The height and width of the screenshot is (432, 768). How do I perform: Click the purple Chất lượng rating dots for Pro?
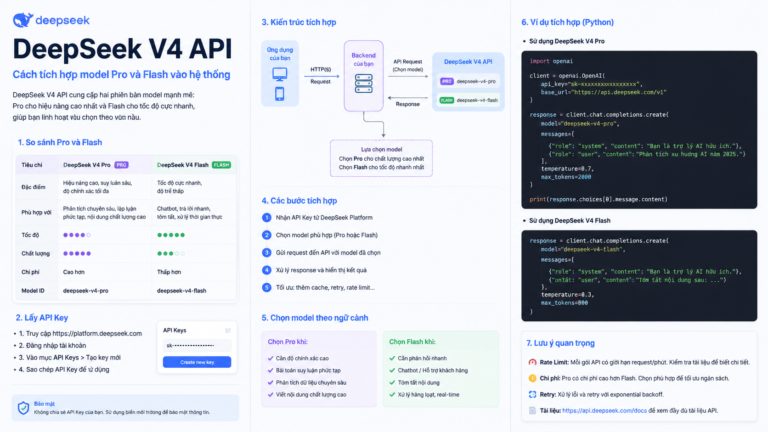pos(77,253)
